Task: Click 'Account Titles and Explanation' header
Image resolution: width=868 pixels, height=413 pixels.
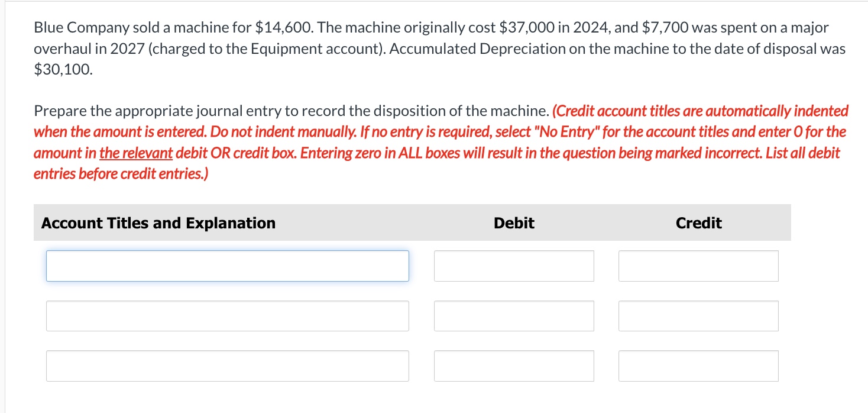Action: (157, 223)
